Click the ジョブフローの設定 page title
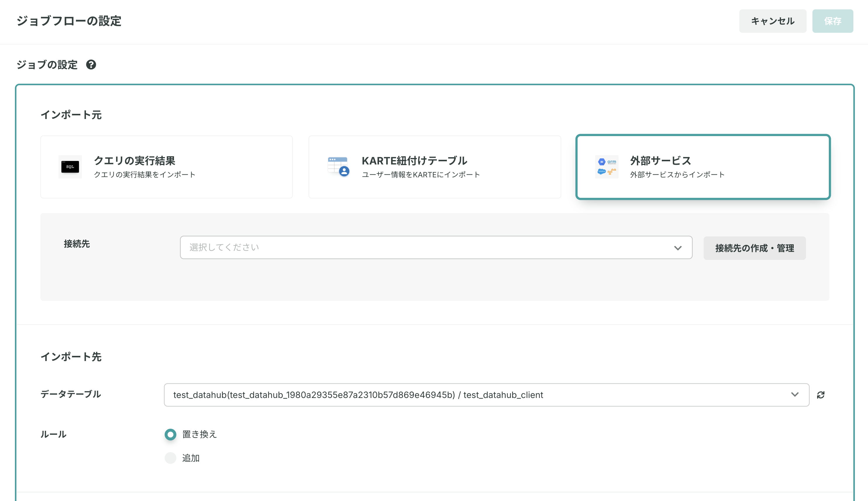Screen dimensions: 868x501 (x=69, y=21)
